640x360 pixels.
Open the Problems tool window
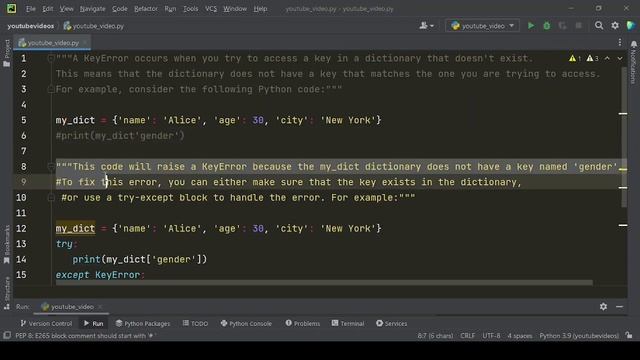tap(303, 323)
